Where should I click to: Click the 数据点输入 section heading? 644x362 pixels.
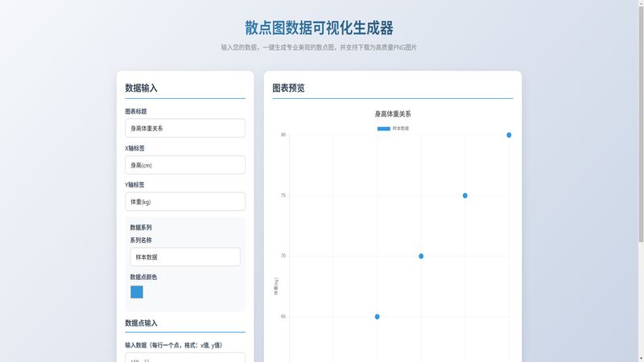(x=147, y=323)
